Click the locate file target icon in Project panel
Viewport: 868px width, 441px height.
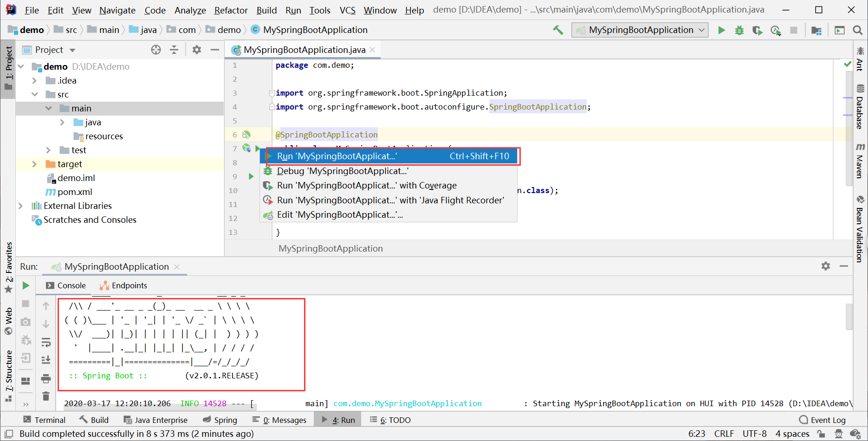pos(156,50)
